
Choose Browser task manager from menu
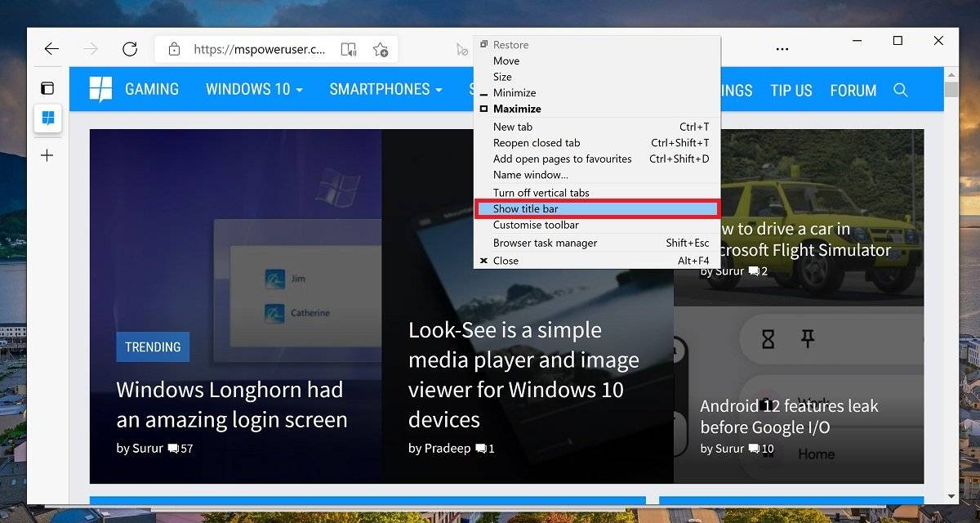tap(545, 243)
